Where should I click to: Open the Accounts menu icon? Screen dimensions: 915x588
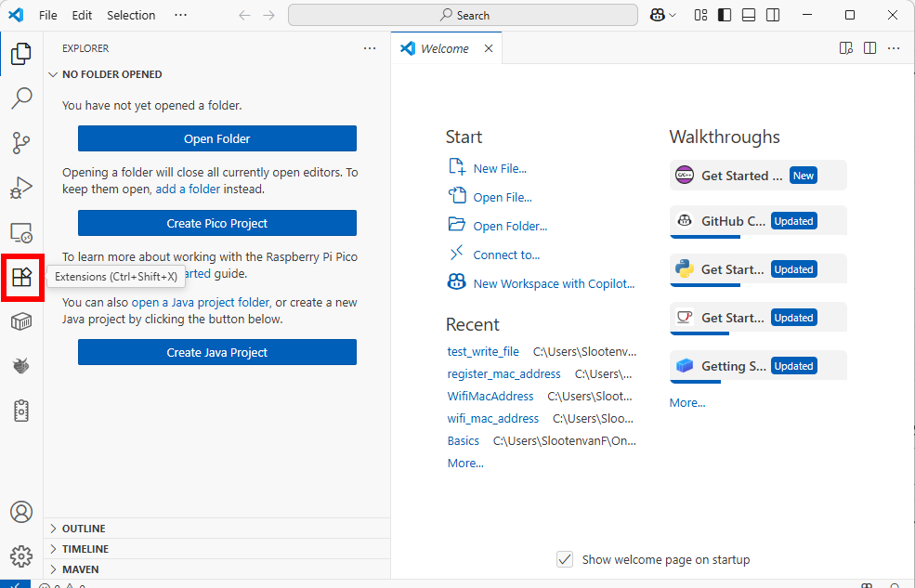tap(21, 512)
